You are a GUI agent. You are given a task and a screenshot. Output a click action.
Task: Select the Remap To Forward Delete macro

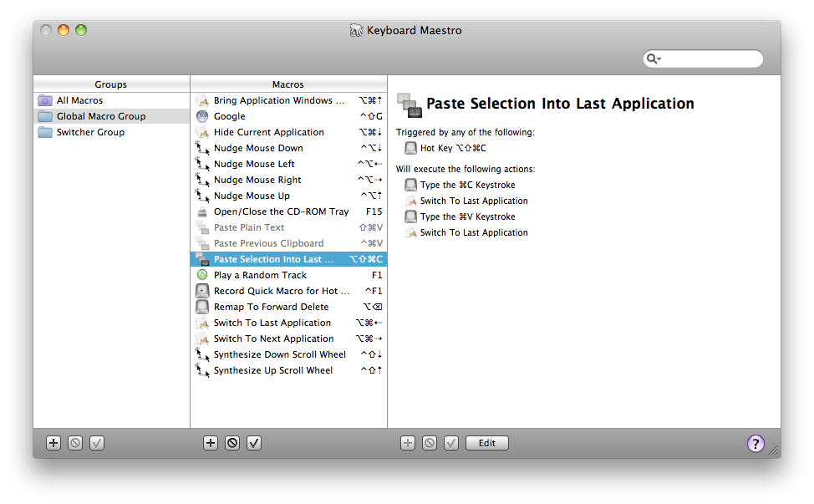pos(288,307)
